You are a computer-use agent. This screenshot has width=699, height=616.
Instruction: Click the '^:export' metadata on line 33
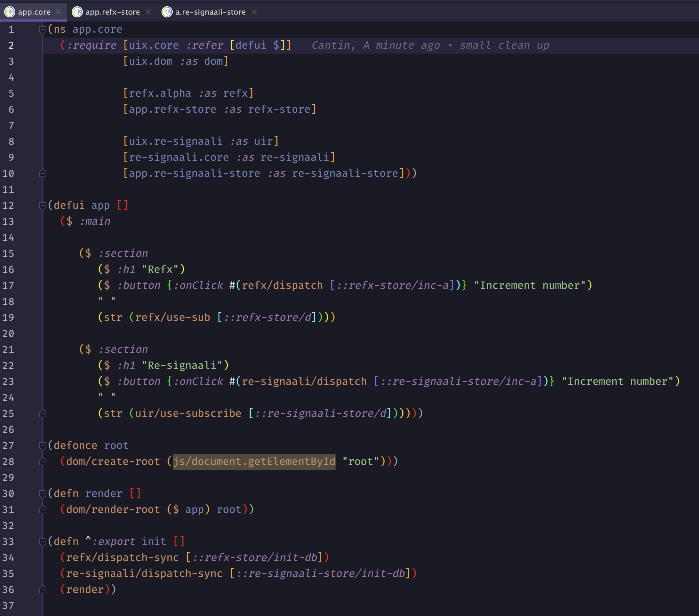click(110, 542)
